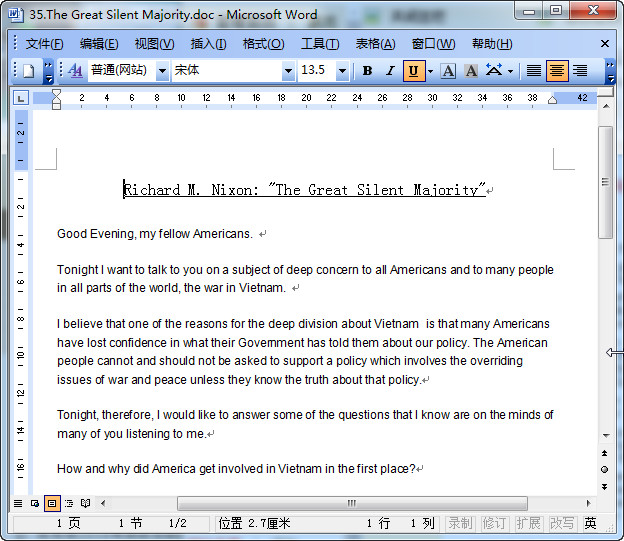The image size is (624, 541).
Task: Toggle Center alignment button
Action: click(x=557, y=71)
